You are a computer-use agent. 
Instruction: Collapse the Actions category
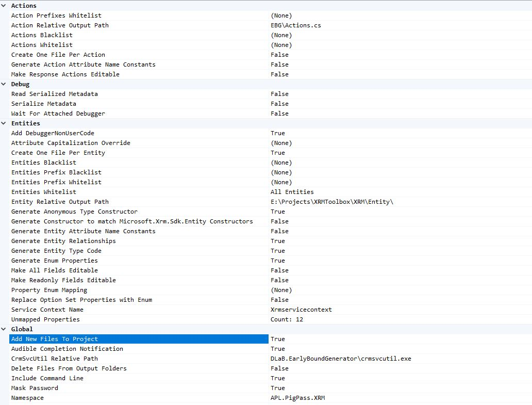point(4,5)
